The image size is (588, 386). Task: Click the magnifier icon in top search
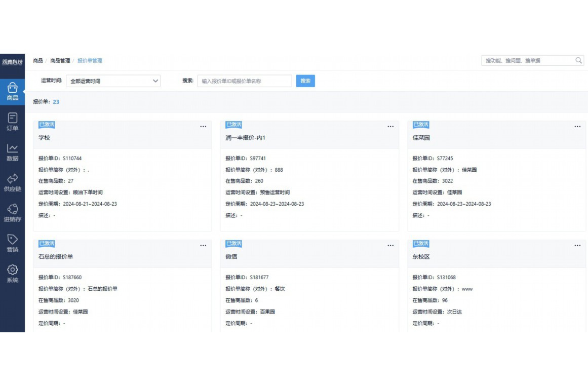pos(579,61)
